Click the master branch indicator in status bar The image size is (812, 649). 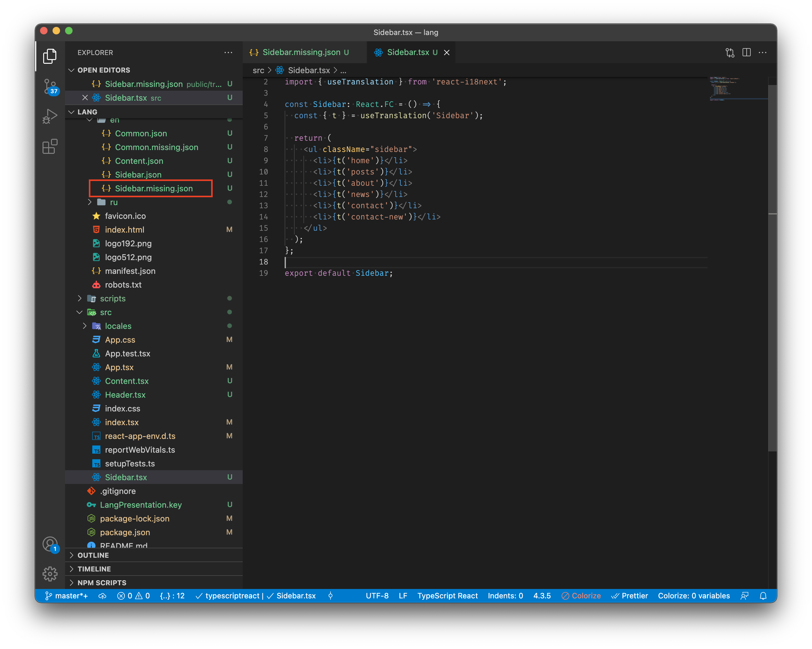click(66, 596)
